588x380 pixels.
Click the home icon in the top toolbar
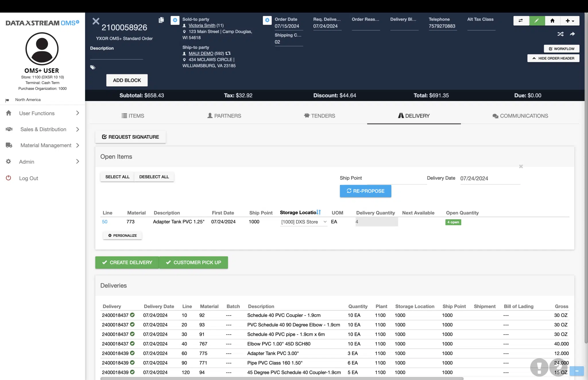pos(552,21)
